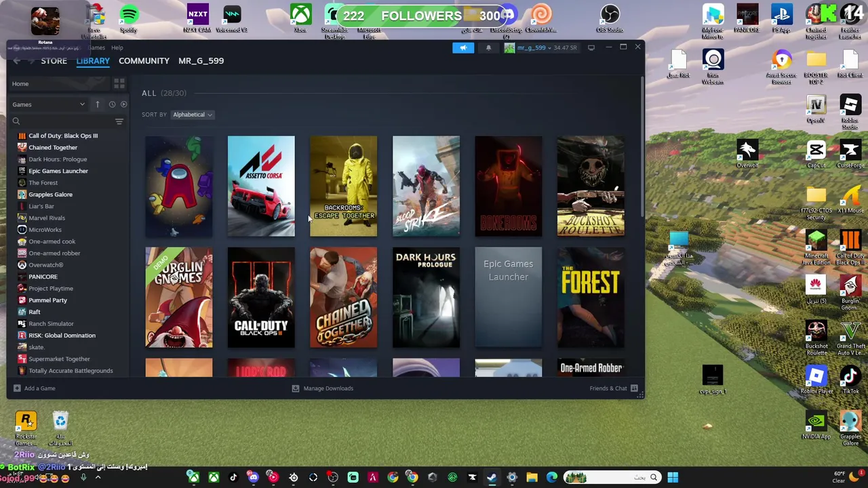Image resolution: width=868 pixels, height=488 pixels.
Task: Open the Epic Games Launcher tile
Action: coord(508,298)
